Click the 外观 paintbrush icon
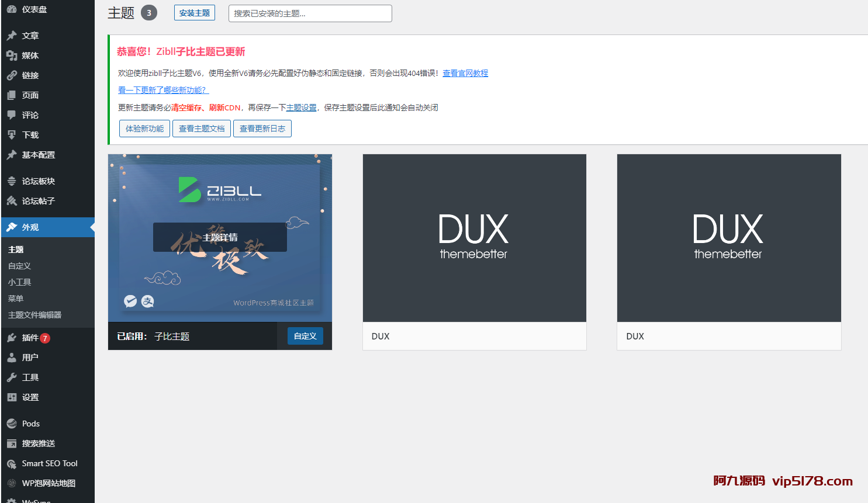 tap(12, 227)
